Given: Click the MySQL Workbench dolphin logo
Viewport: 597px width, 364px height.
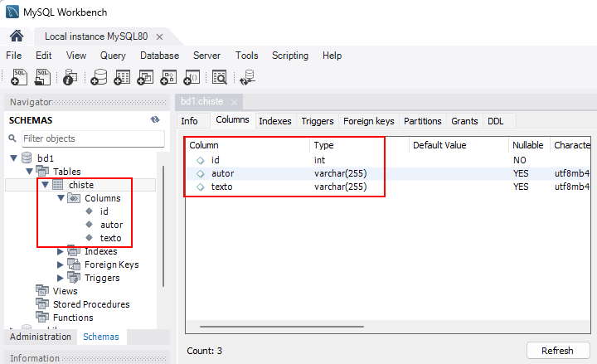Looking at the screenshot, I should [12, 12].
